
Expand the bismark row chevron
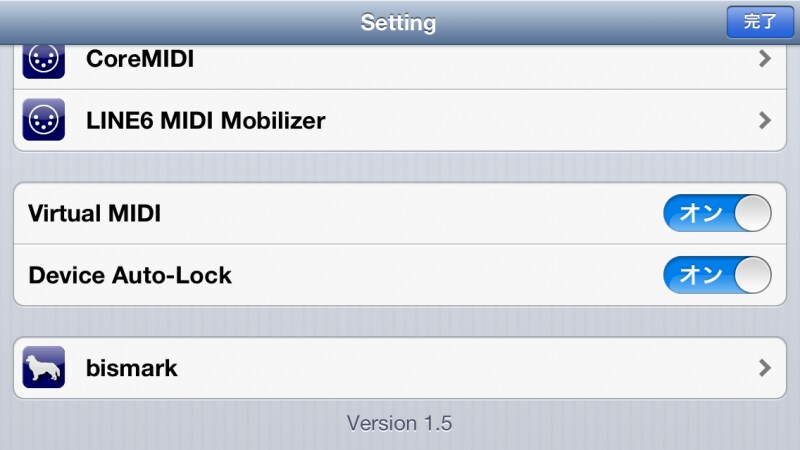pos(764,367)
